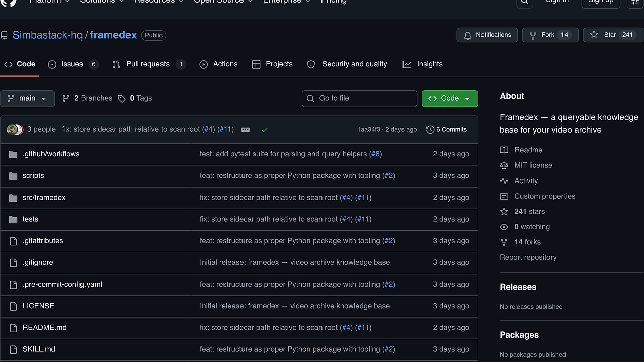Open #11 link in src/framedex row
This screenshot has width=644, height=362.
point(363,198)
